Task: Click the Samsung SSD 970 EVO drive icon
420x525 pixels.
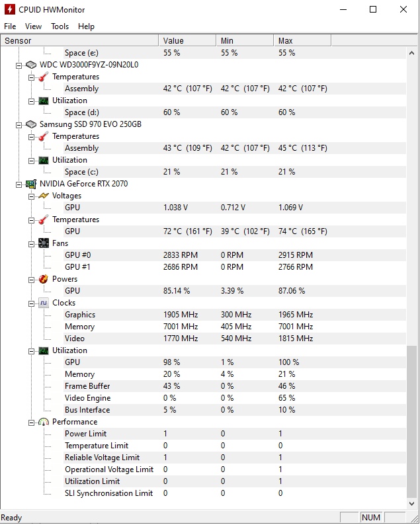Action: [30, 124]
